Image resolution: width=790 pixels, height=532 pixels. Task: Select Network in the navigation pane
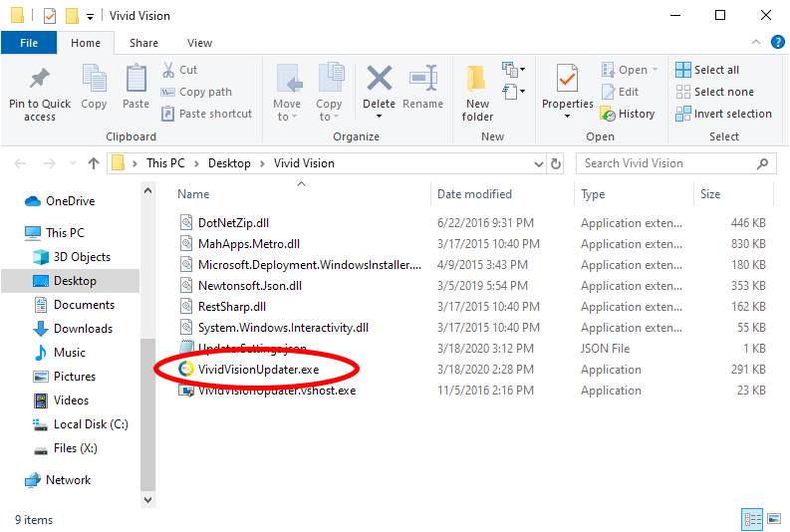(58, 480)
